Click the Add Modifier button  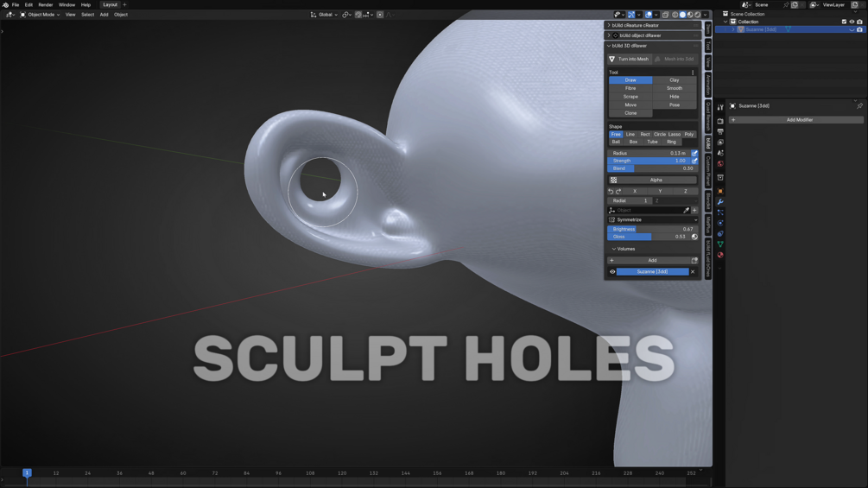point(796,120)
